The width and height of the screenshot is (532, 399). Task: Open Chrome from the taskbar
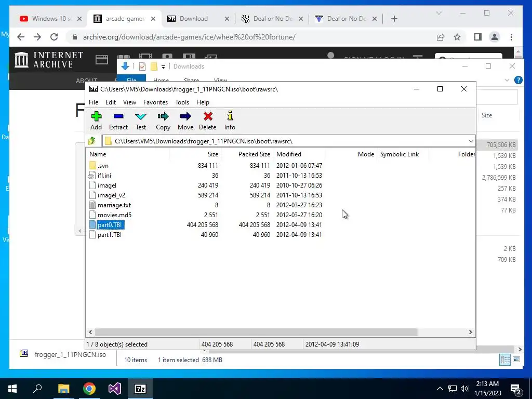coord(89,389)
